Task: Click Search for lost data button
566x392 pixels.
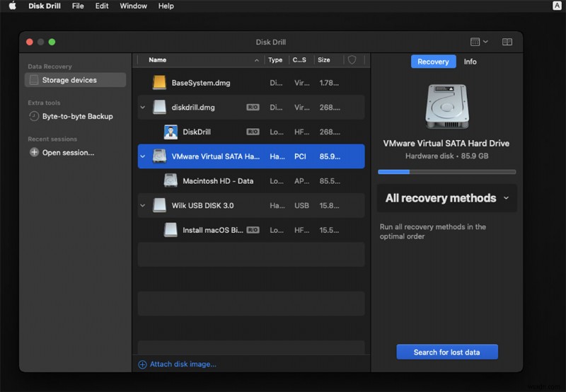Action: click(446, 352)
